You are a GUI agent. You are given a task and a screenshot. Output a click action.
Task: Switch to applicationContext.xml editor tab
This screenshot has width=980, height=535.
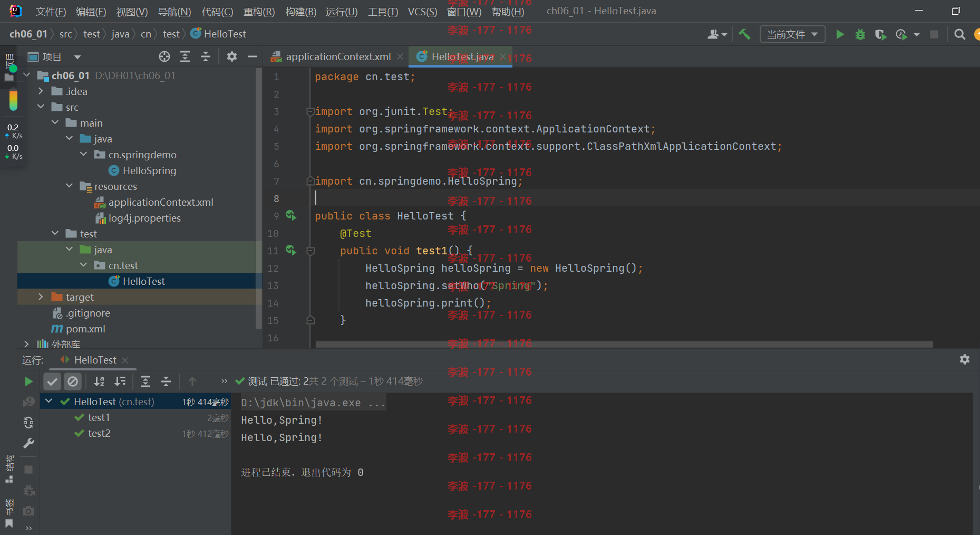[x=338, y=56]
